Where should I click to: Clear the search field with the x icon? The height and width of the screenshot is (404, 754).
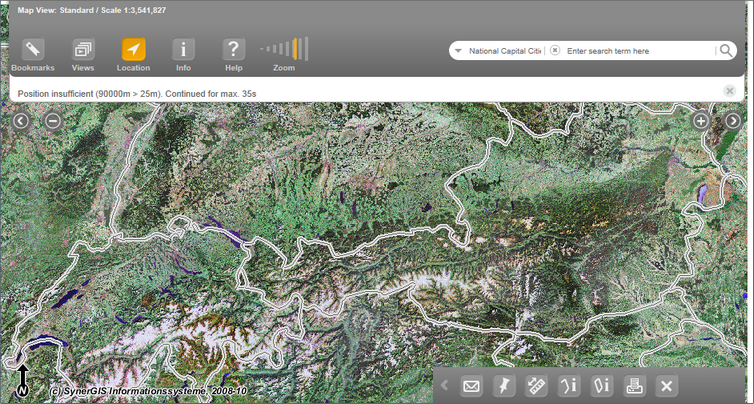pos(555,50)
